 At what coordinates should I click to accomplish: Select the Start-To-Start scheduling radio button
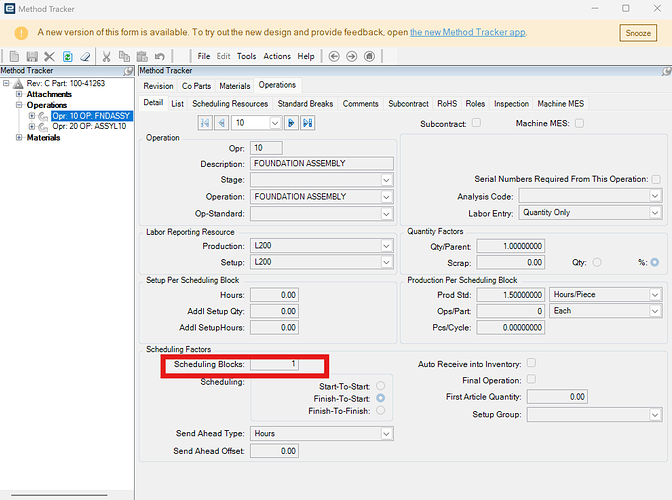point(380,385)
